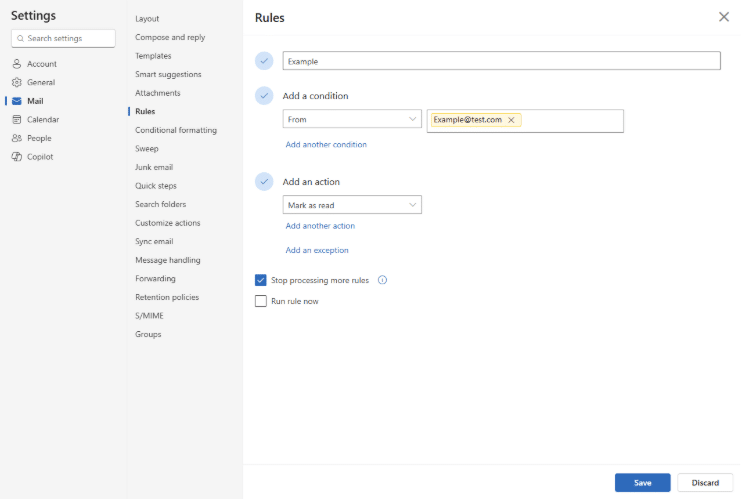Viewport: 741px width, 499px height.
Task: Open the People icon section
Action: point(17,138)
